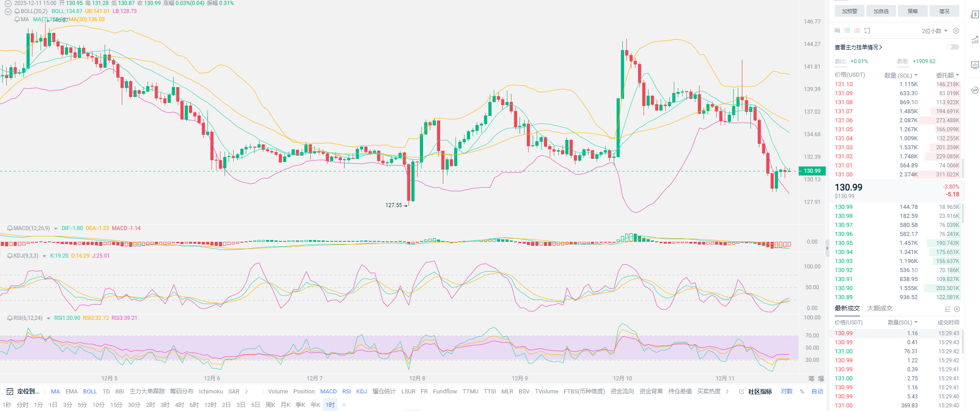Click the 130.99 current price label on axis
The width and height of the screenshot is (980, 411).
pos(812,171)
